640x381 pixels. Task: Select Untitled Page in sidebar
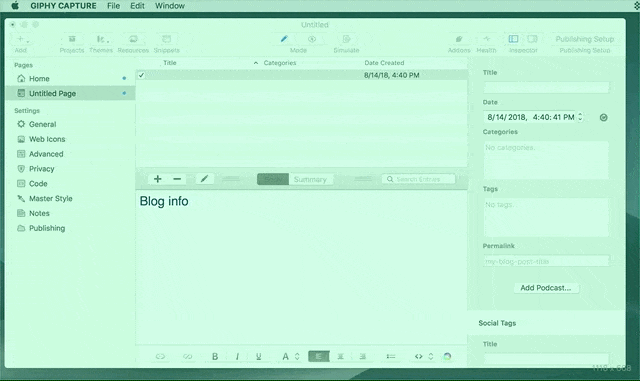coord(71,93)
